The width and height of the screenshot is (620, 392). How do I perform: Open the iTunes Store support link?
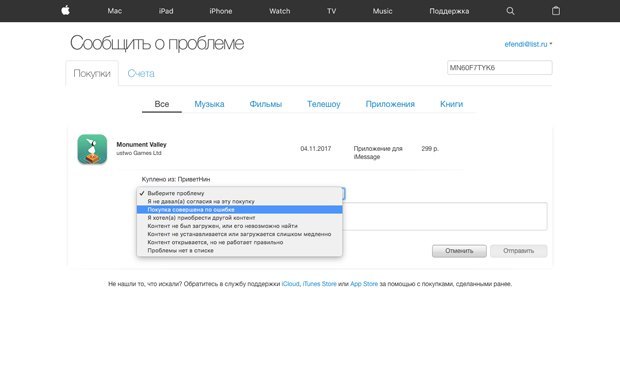[319, 284]
